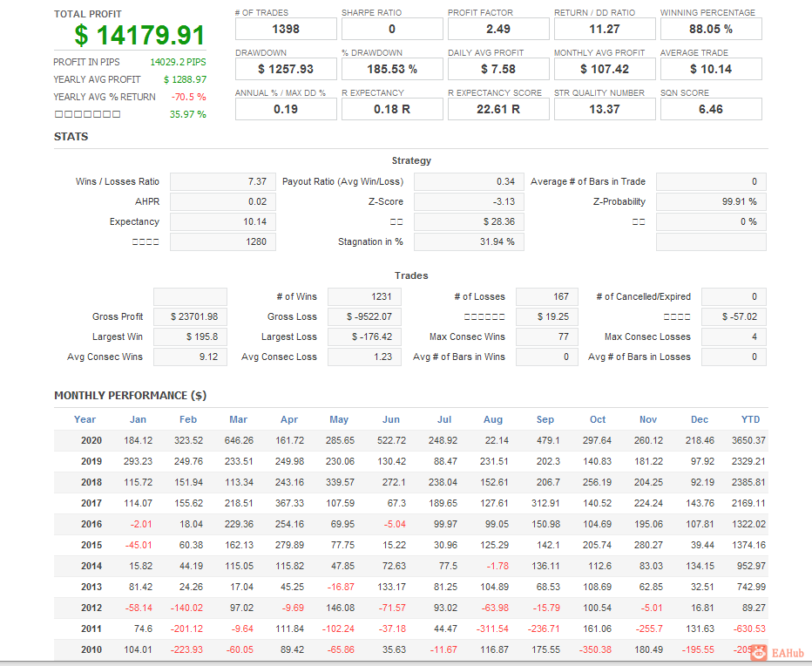Select the Z-Probability field 99.91 %
Image resolution: width=812 pixels, height=666 pixels.
711,201
